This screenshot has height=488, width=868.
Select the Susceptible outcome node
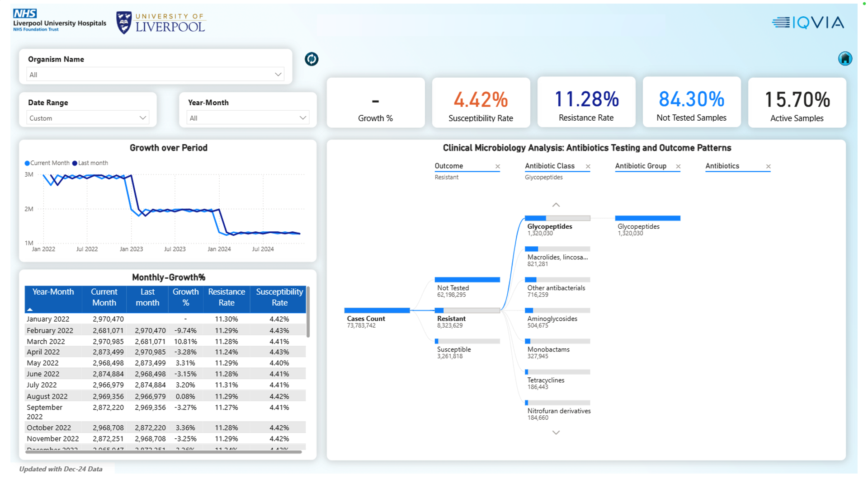point(467,342)
